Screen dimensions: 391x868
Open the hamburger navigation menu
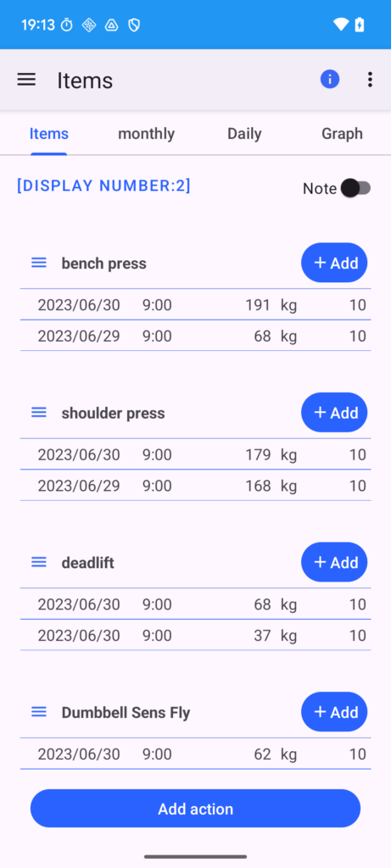click(26, 80)
